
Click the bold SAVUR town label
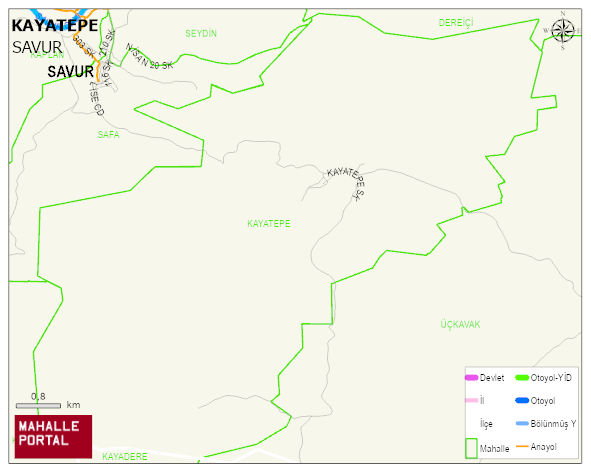coord(70,72)
